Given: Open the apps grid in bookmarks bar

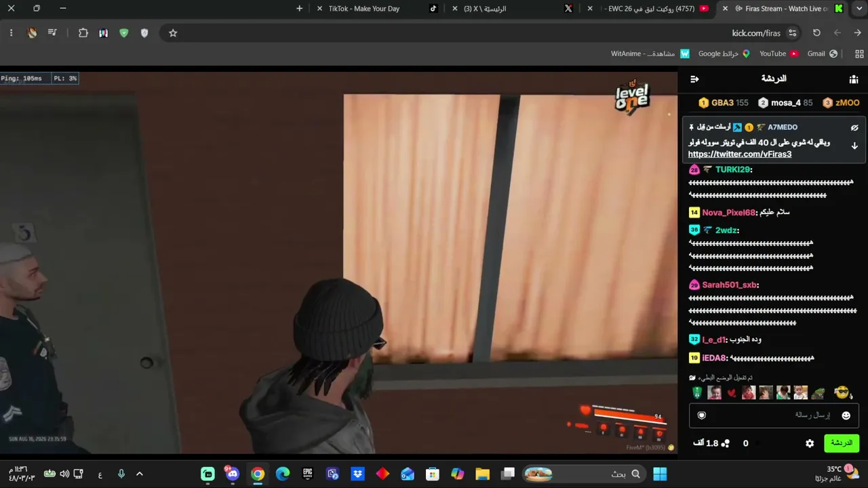Looking at the screenshot, I should click(x=859, y=54).
